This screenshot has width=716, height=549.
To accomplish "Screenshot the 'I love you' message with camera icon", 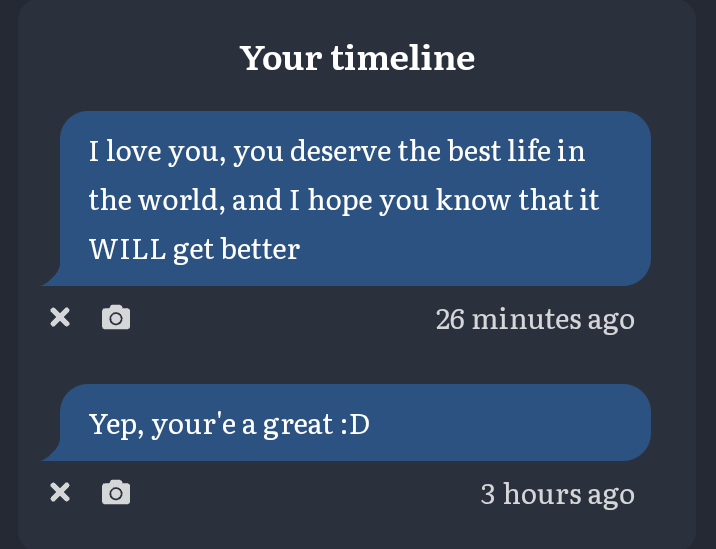I will pos(116,317).
